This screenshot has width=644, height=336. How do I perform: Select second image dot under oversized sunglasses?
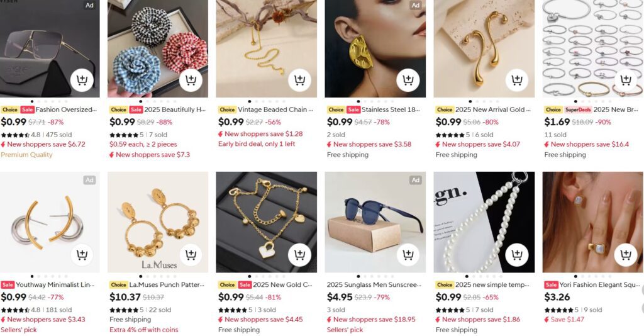[x=39, y=101]
